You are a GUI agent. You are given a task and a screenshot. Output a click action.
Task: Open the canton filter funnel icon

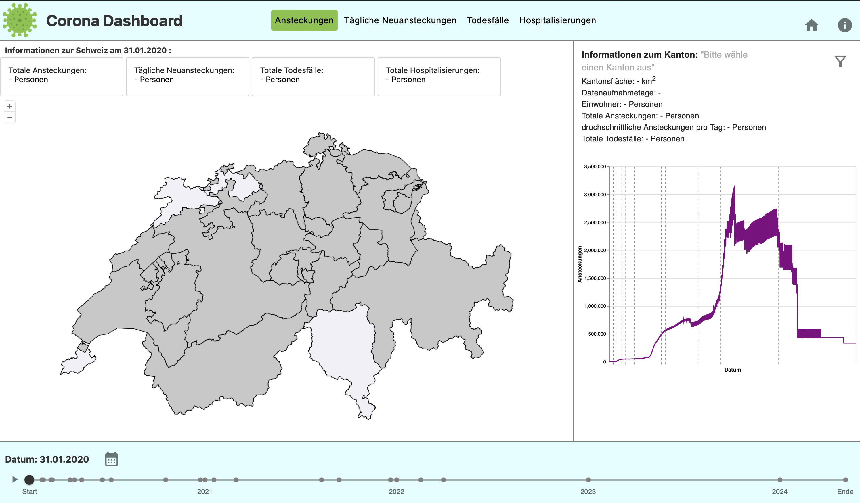(x=840, y=61)
